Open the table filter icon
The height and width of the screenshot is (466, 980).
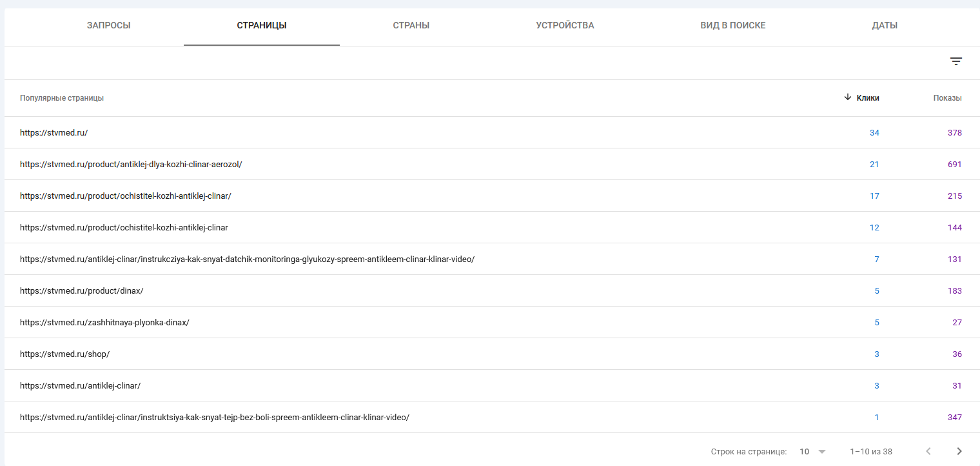pos(955,61)
